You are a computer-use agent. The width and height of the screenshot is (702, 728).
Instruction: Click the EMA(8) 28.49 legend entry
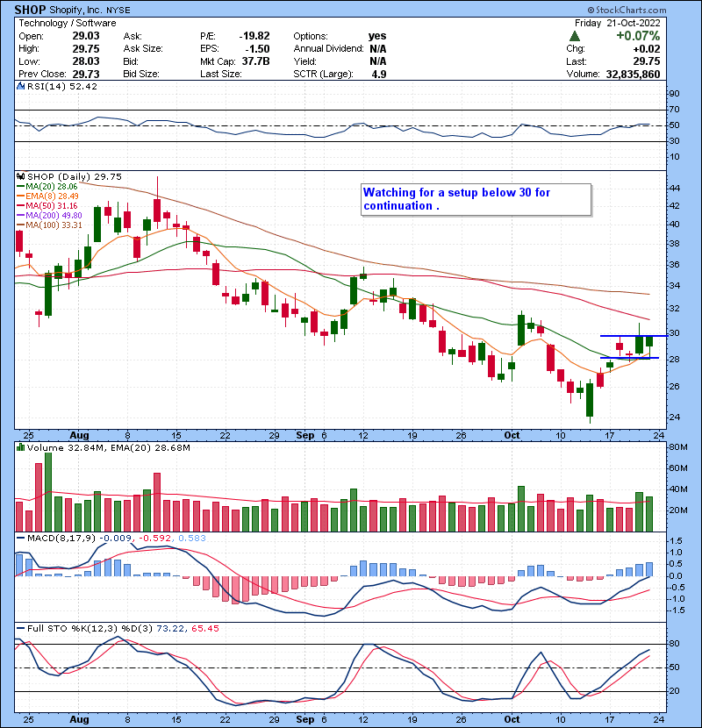click(x=48, y=196)
